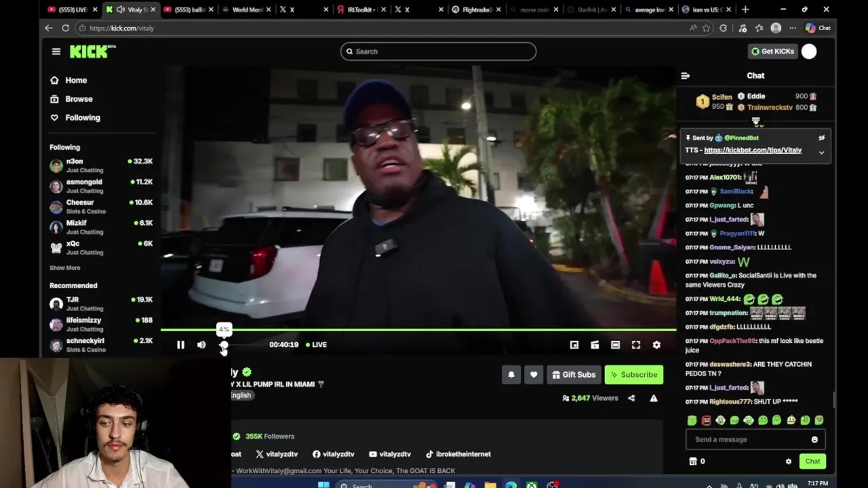Image resolution: width=868 pixels, height=488 pixels.
Task: Open video player settings gear
Action: pos(656,345)
